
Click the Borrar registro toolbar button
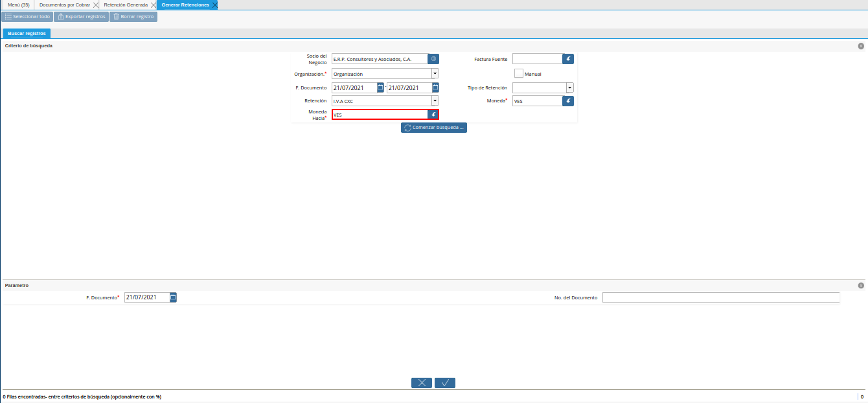pyautogui.click(x=133, y=17)
